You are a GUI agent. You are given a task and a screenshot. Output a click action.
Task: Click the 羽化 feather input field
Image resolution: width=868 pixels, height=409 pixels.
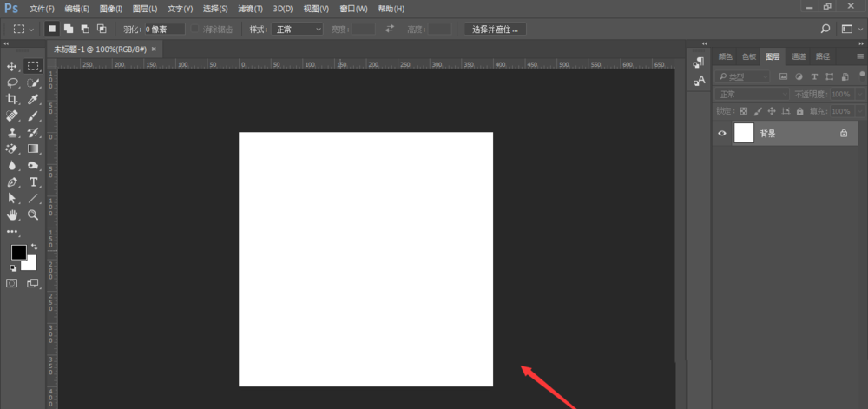coord(164,29)
